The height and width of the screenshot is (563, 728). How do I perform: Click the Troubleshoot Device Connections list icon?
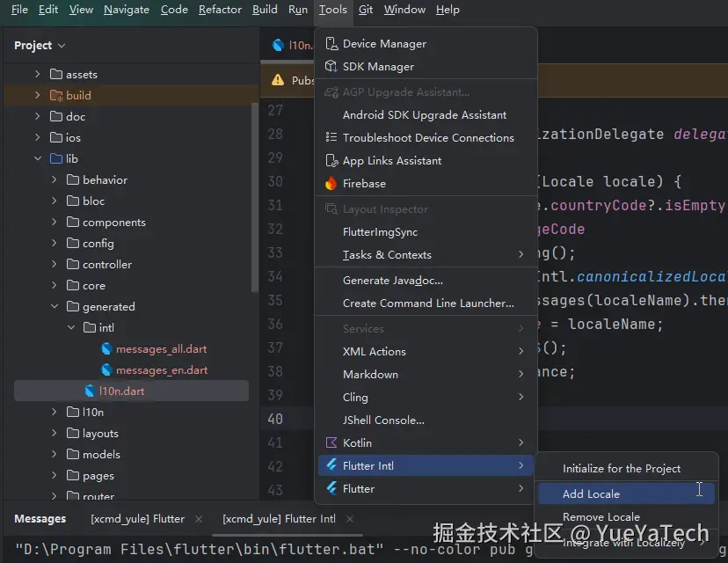tap(331, 137)
